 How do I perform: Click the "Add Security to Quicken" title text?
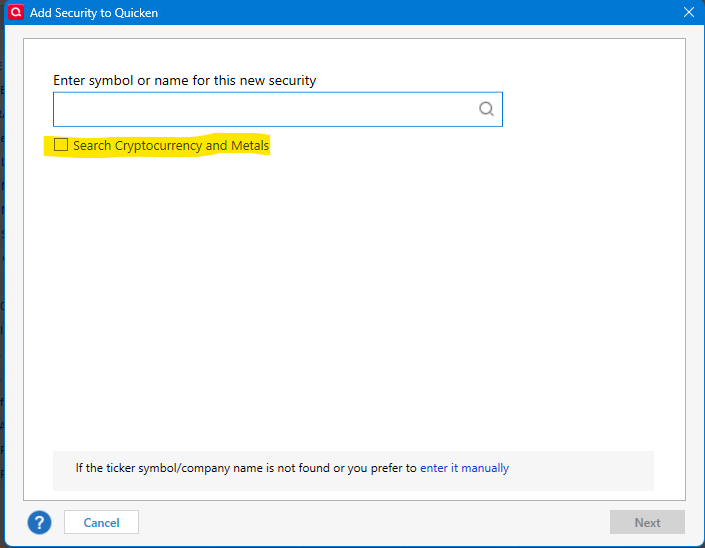tap(94, 13)
